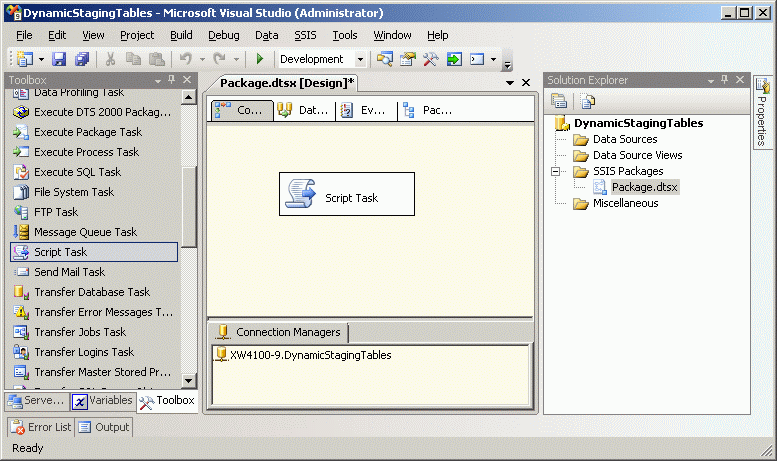
Task: Open the solution configuration Development dropdown
Action: tap(360, 59)
